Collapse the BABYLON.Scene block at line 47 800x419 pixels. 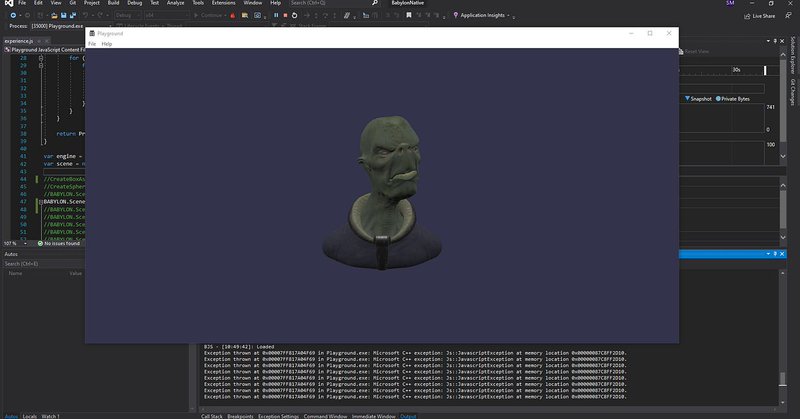41,202
